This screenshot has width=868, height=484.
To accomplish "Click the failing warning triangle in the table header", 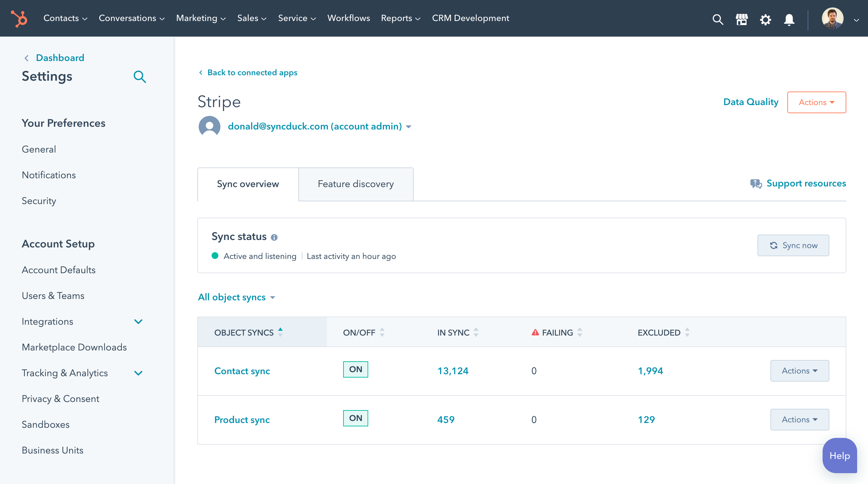I will pos(535,332).
